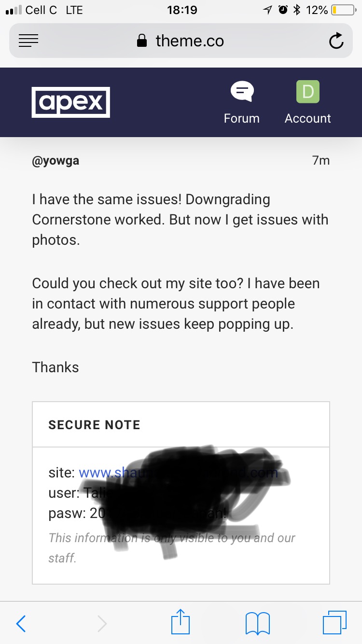Screen dimensions: 362x644
Task: Select the Forum menu label
Action: tap(242, 118)
